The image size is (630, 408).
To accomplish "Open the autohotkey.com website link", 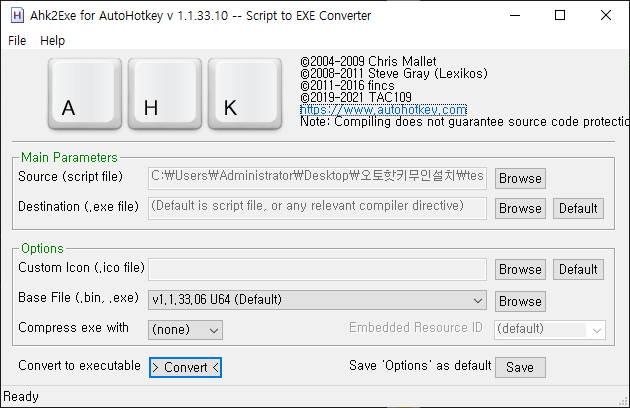I will click(383, 109).
